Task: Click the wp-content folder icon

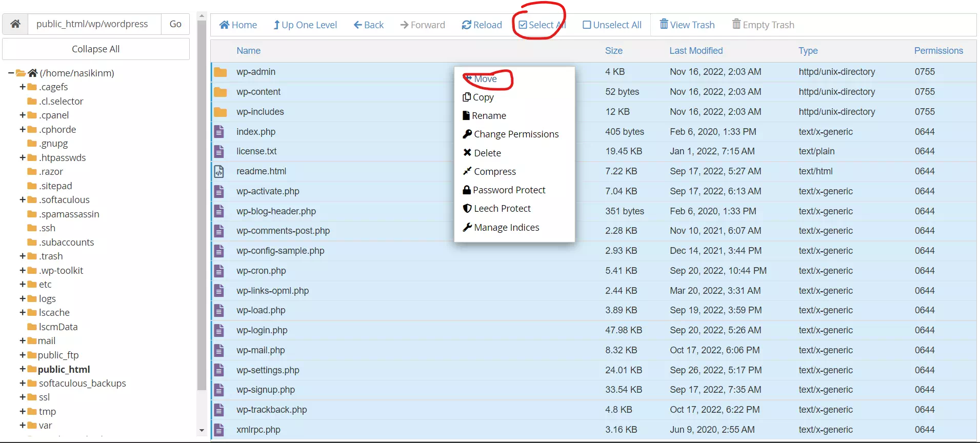Action: coord(221,92)
